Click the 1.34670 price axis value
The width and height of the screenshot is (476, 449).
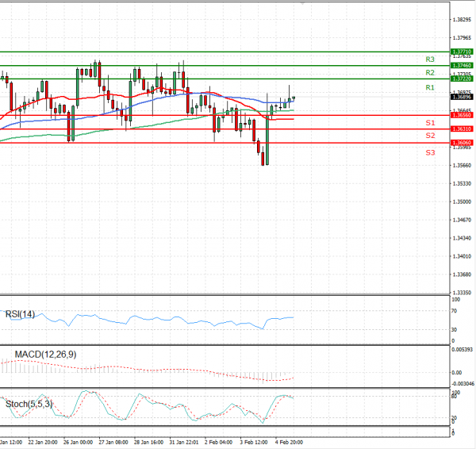click(x=462, y=220)
